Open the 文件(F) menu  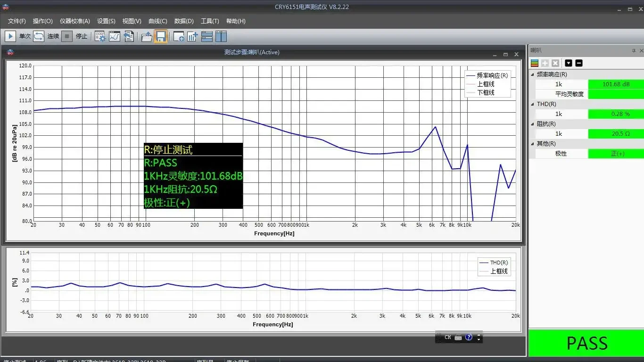pyautogui.click(x=17, y=21)
